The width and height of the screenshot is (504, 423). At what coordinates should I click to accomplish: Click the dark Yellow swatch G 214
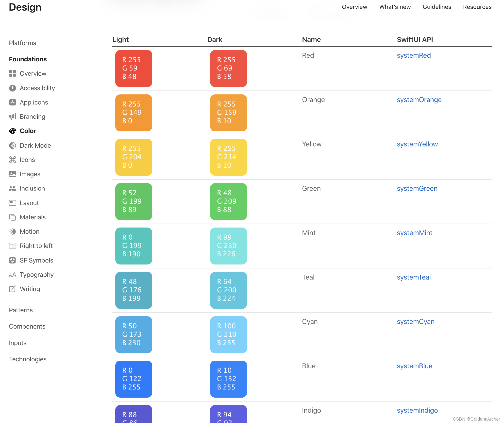point(229,157)
